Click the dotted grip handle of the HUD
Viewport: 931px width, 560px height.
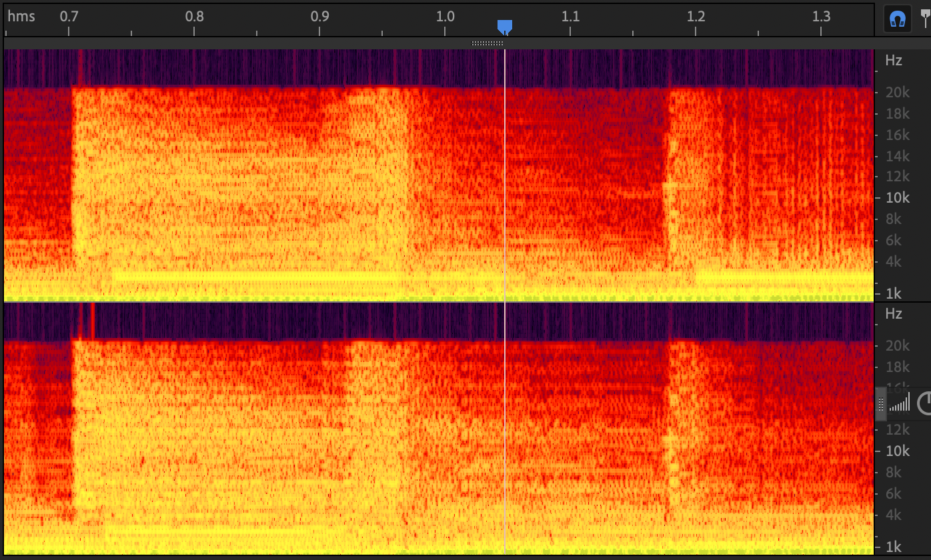(x=881, y=404)
